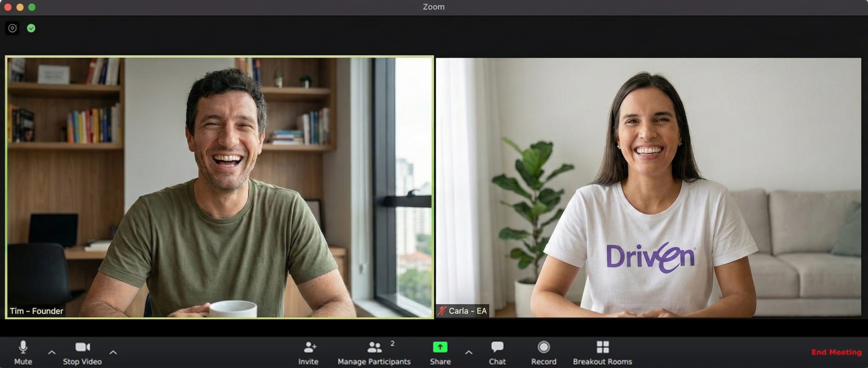The width and height of the screenshot is (868, 368).
Task: Open meeting information icon at top left
Action: [x=13, y=28]
